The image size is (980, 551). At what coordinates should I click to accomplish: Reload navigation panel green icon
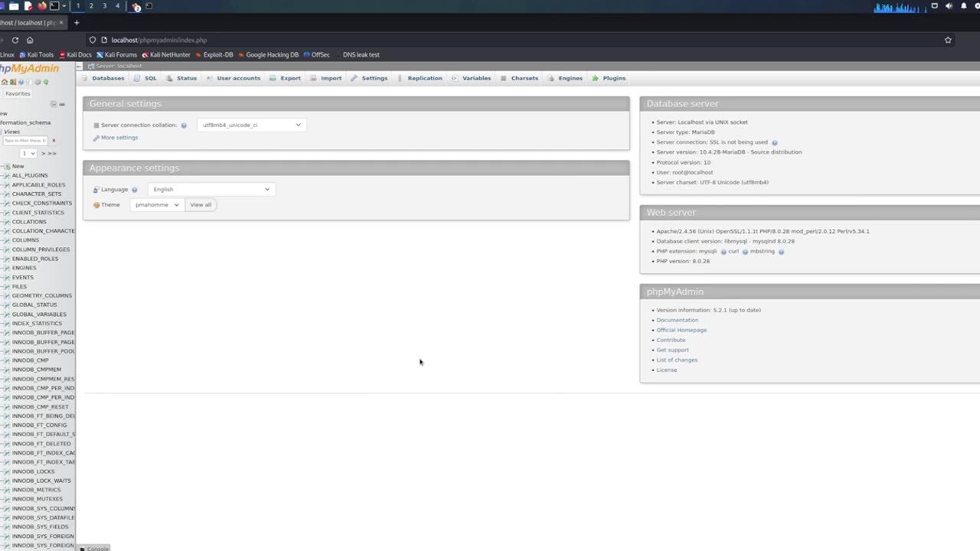[x=46, y=82]
